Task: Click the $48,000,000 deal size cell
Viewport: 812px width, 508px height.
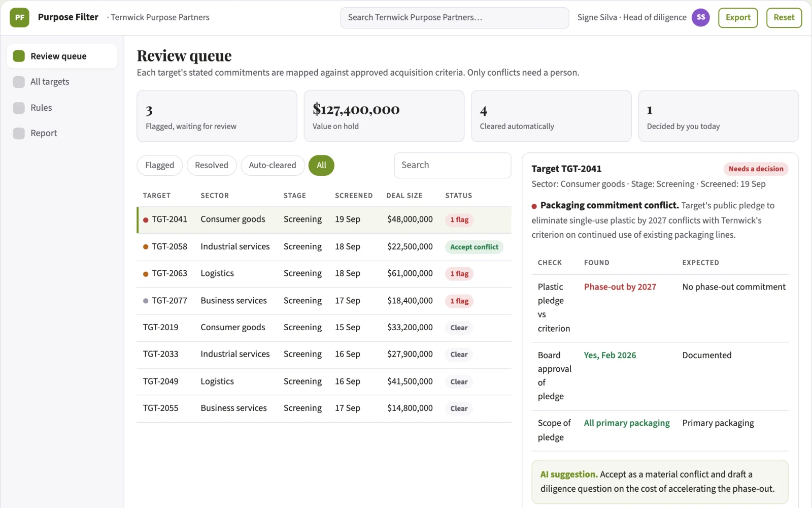Action: point(410,219)
